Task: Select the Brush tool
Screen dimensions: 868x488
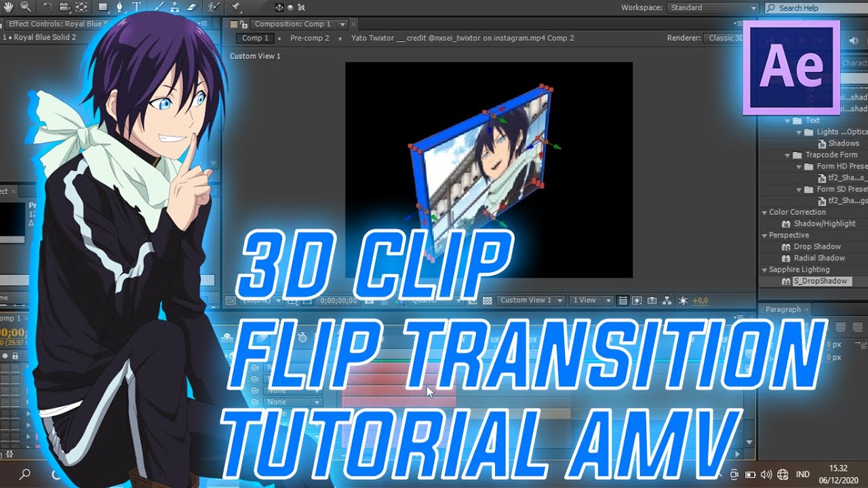Action: pos(158,7)
